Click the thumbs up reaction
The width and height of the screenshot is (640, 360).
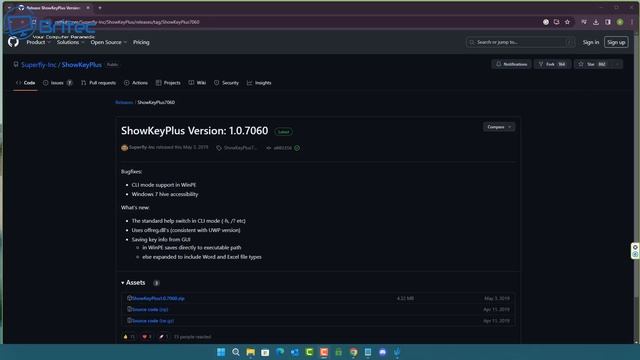[129, 337]
